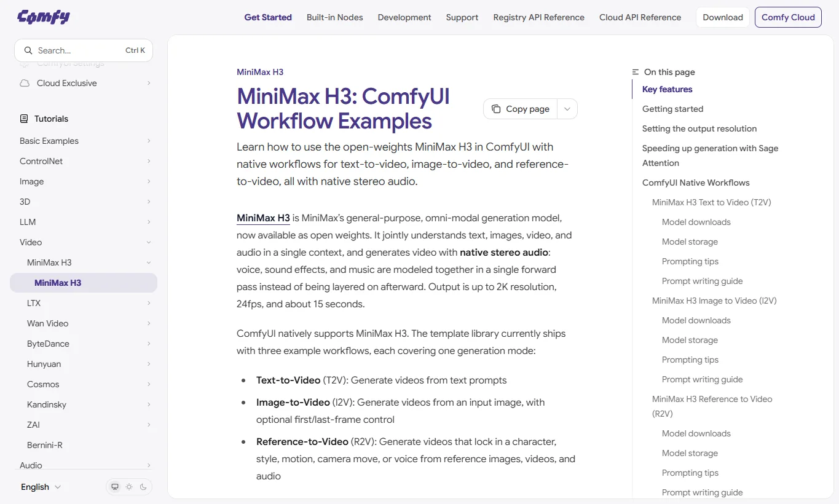Expand the Wan Video chevron
The height and width of the screenshot is (504, 839).
149,323
